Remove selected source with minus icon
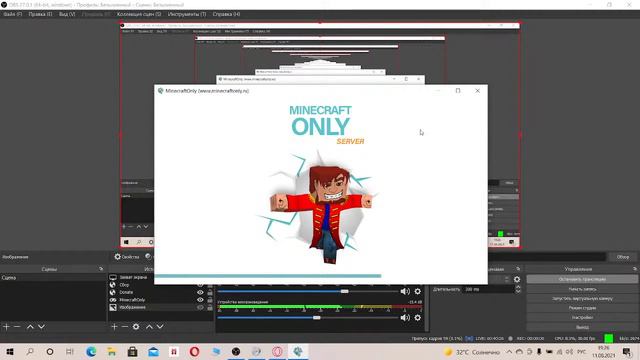 click(125, 327)
